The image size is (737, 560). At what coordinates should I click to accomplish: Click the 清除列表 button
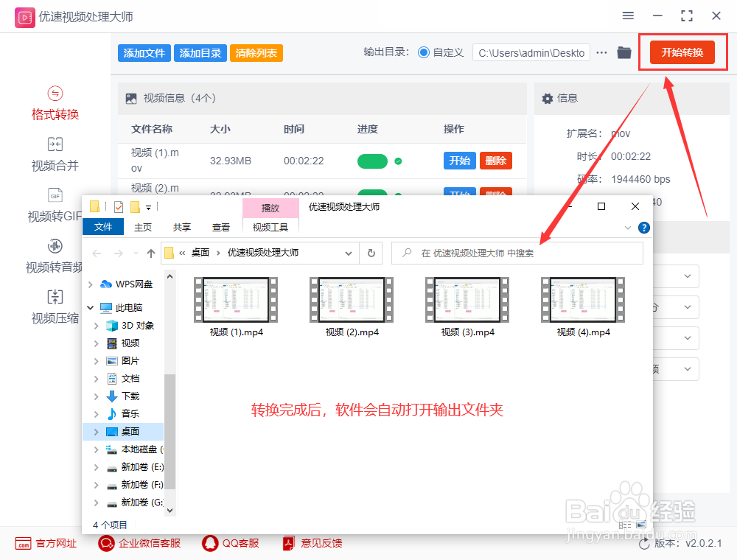[x=256, y=53]
